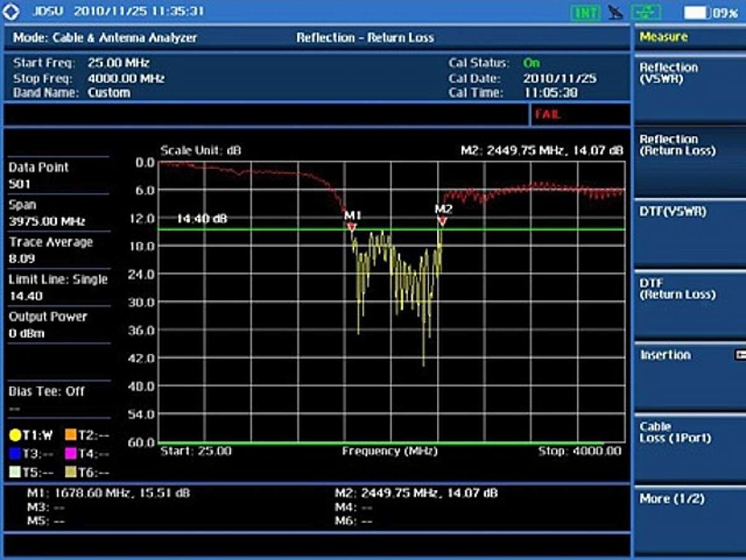Click the Limit Line: Single value
The height and width of the screenshot is (560, 746).
(x=26, y=296)
